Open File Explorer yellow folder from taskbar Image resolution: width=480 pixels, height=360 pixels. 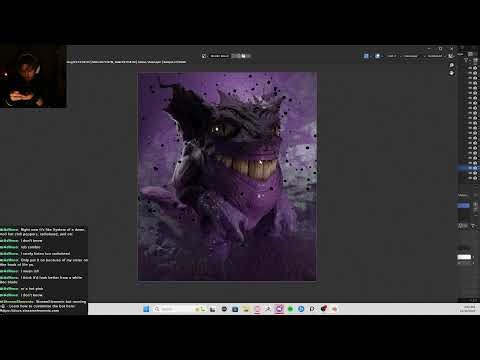[246, 309]
